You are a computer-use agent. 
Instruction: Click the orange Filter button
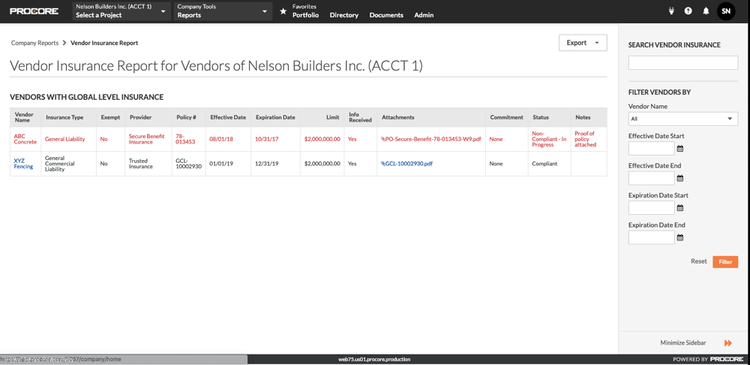pyautogui.click(x=725, y=262)
